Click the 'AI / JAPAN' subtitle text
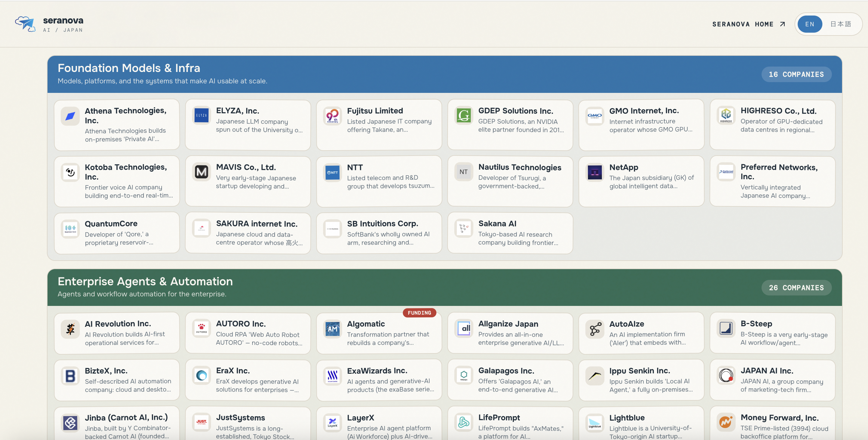 (x=63, y=30)
